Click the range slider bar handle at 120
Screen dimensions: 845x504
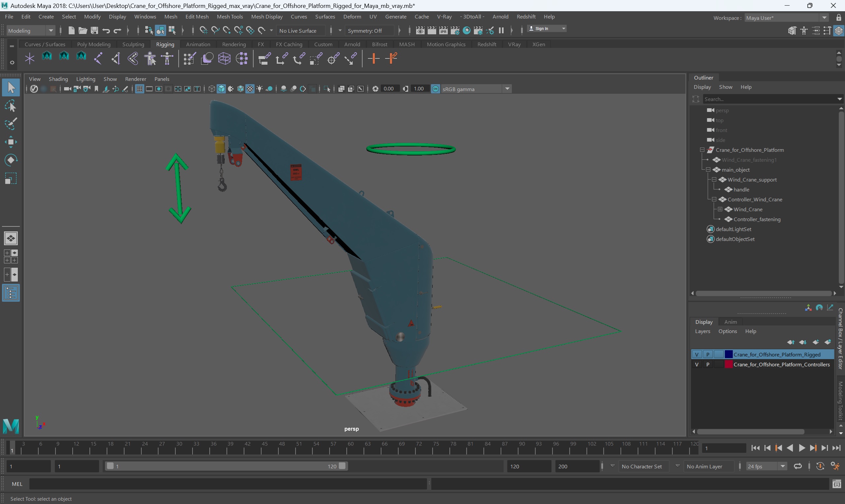click(342, 466)
